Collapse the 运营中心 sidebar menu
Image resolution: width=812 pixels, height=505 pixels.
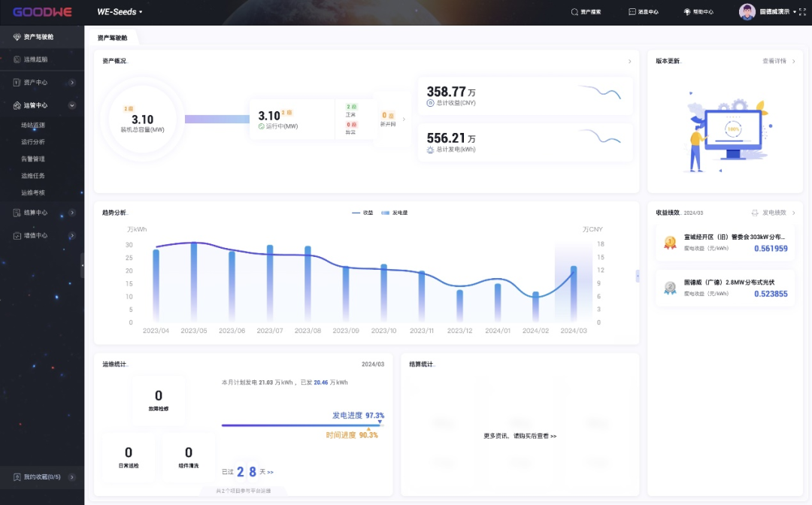coord(72,105)
